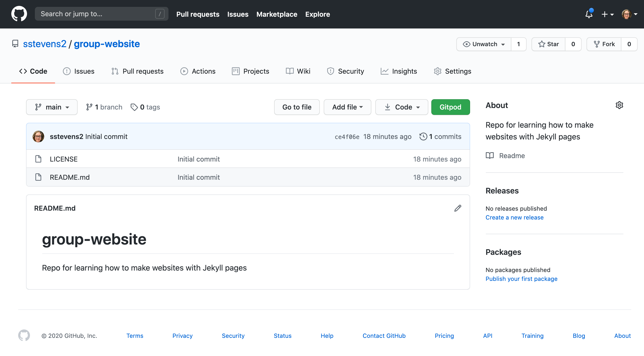Open About section settings gear
Viewport: 644px width, 356px height.
[619, 105]
